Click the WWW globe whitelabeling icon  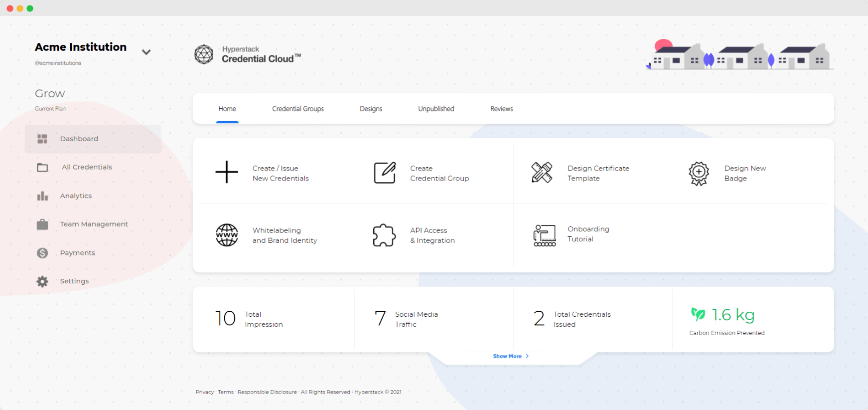(227, 235)
